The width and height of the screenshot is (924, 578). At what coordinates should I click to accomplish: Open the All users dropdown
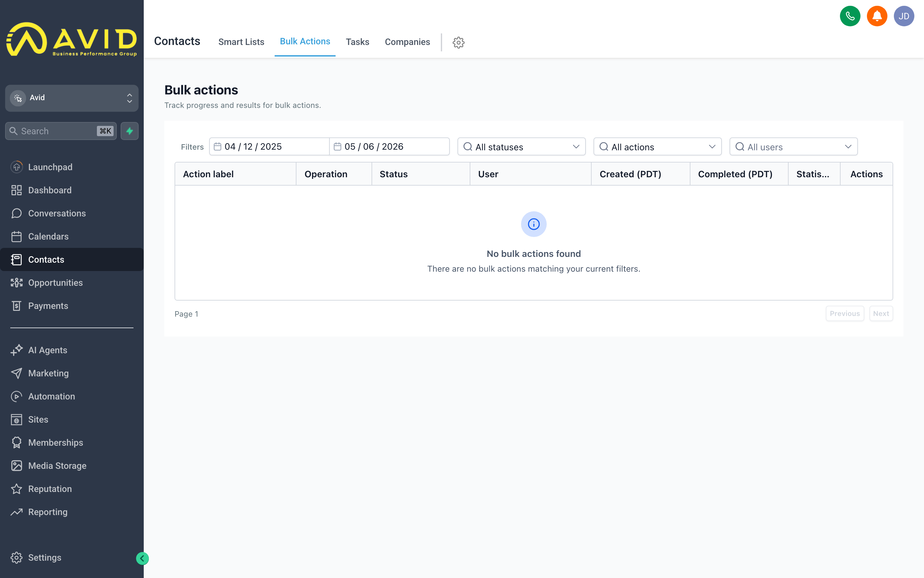click(793, 147)
